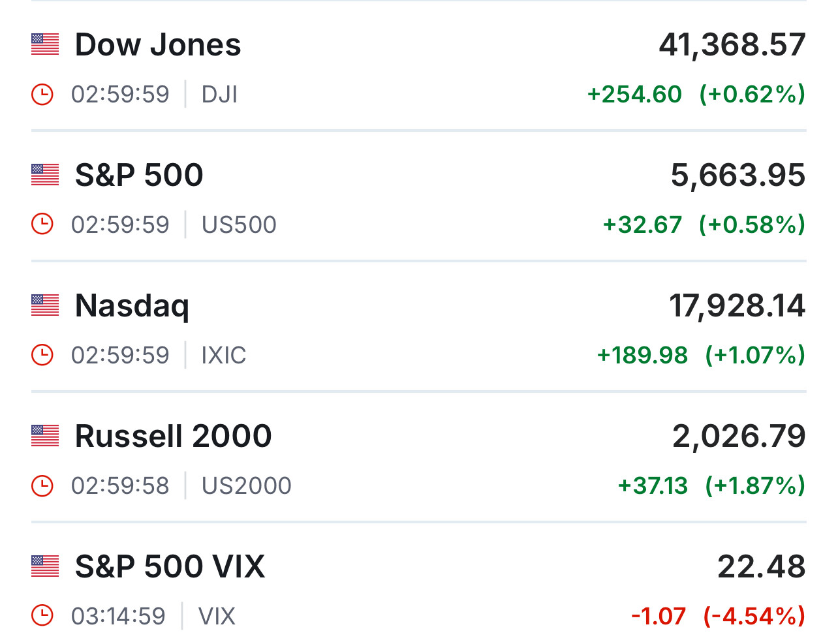Viewport: 838px width, 644px height.
Task: Click the Dow Jones price 41,368.57
Action: (x=732, y=45)
